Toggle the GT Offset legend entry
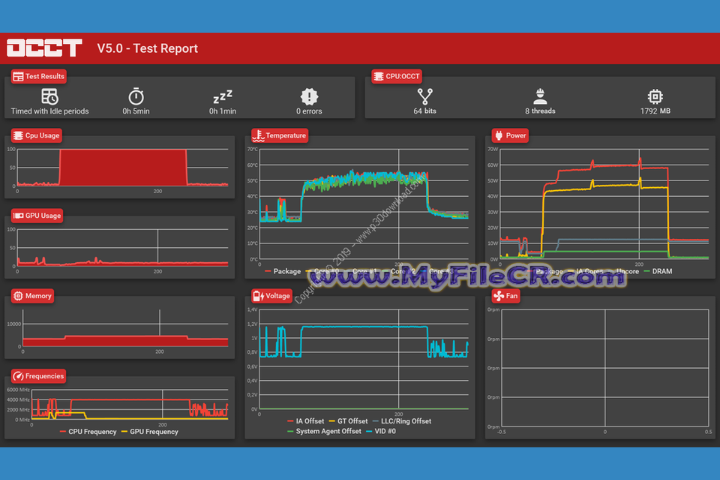Image resolution: width=720 pixels, height=480 pixels. click(x=348, y=421)
